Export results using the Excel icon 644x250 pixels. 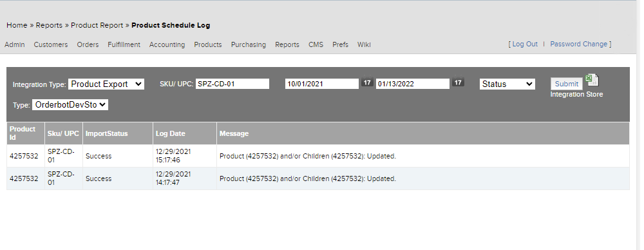(x=592, y=80)
